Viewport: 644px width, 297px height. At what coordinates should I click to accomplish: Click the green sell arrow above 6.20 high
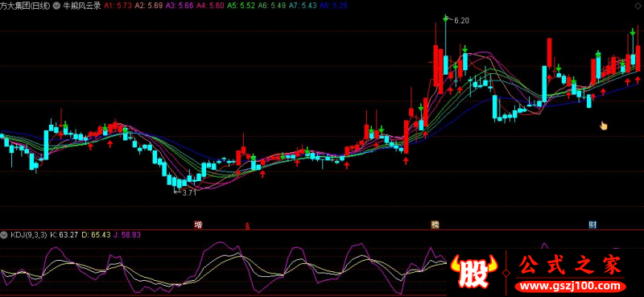click(x=446, y=18)
